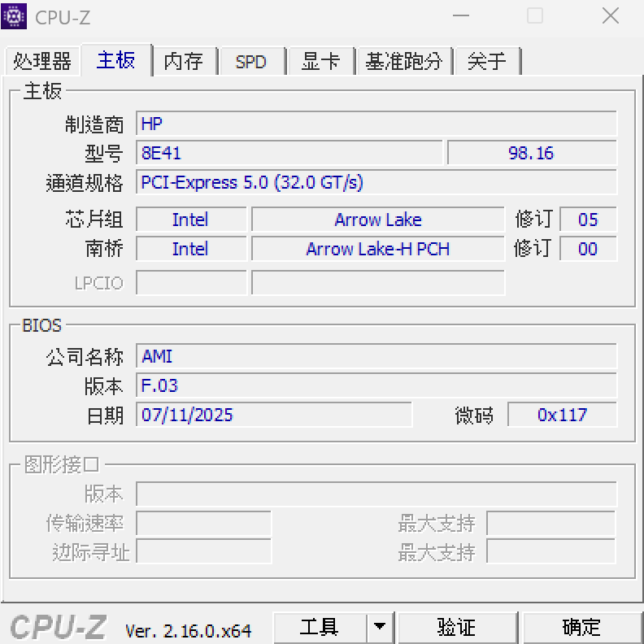Click the Arrow Lake-H PCH southbridge value
The height and width of the screenshot is (644, 644).
378,249
